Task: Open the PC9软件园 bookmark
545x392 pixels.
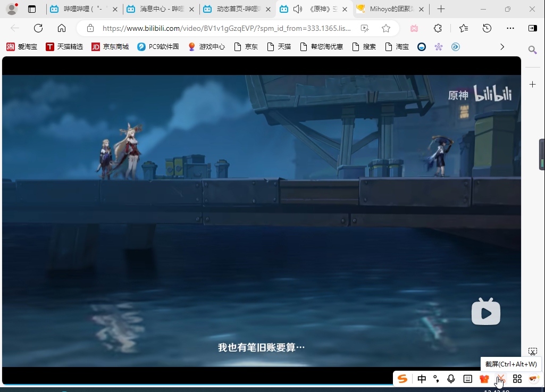Action: coord(158,47)
